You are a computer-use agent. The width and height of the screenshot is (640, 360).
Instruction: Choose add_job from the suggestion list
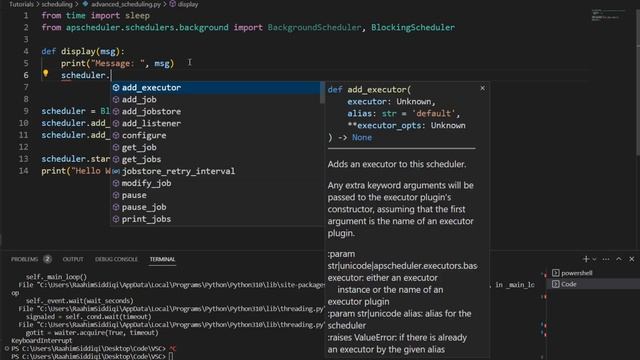(216, 99)
